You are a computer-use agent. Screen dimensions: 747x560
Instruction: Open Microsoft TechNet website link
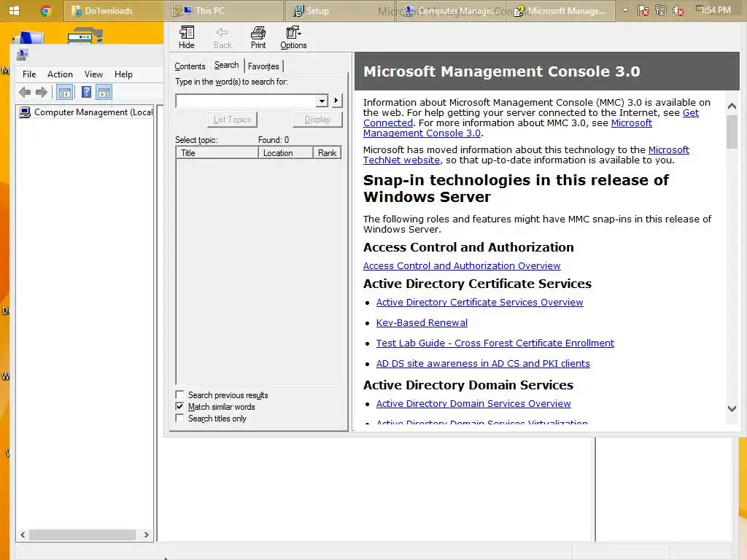pos(669,150)
